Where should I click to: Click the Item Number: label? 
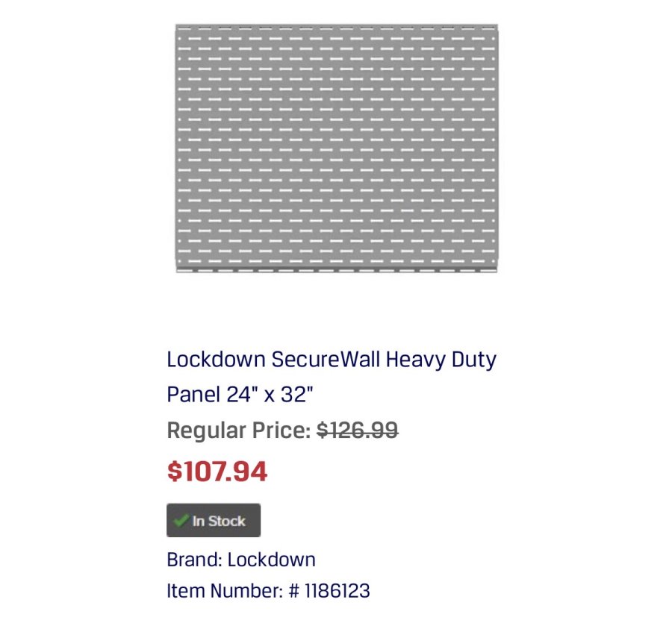(224, 591)
